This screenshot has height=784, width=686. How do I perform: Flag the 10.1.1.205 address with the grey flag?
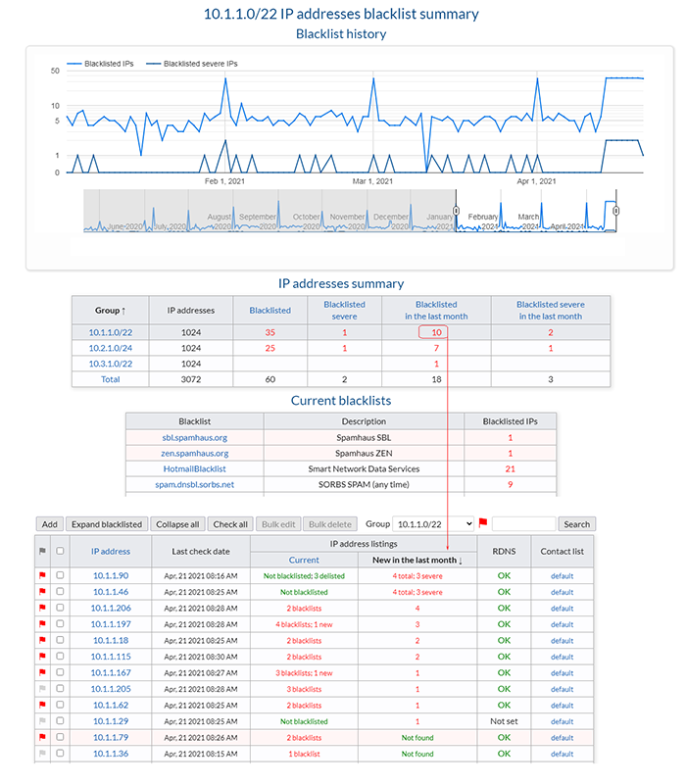[x=42, y=689]
